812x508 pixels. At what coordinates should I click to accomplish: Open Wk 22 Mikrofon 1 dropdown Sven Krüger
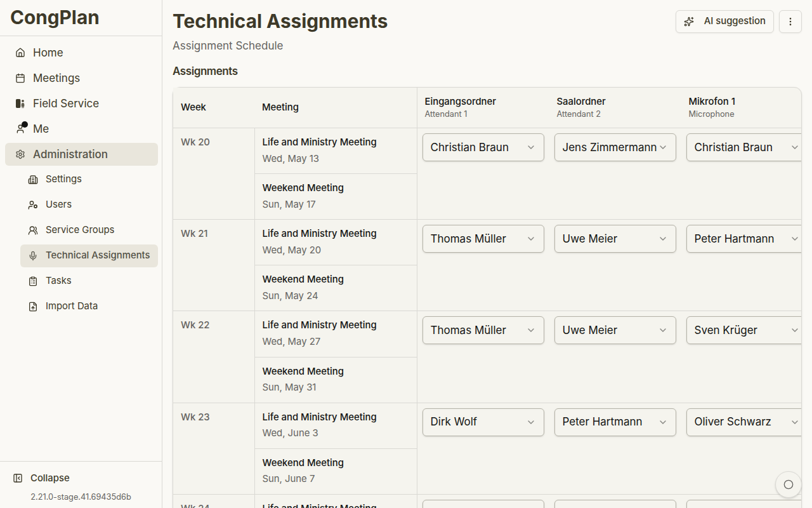[x=744, y=330]
